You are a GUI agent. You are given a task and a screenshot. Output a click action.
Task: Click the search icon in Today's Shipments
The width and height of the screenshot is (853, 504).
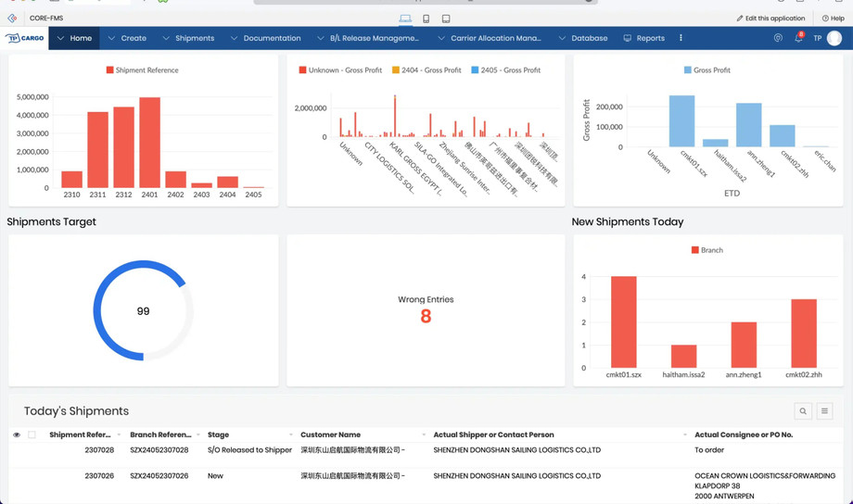[x=803, y=411]
